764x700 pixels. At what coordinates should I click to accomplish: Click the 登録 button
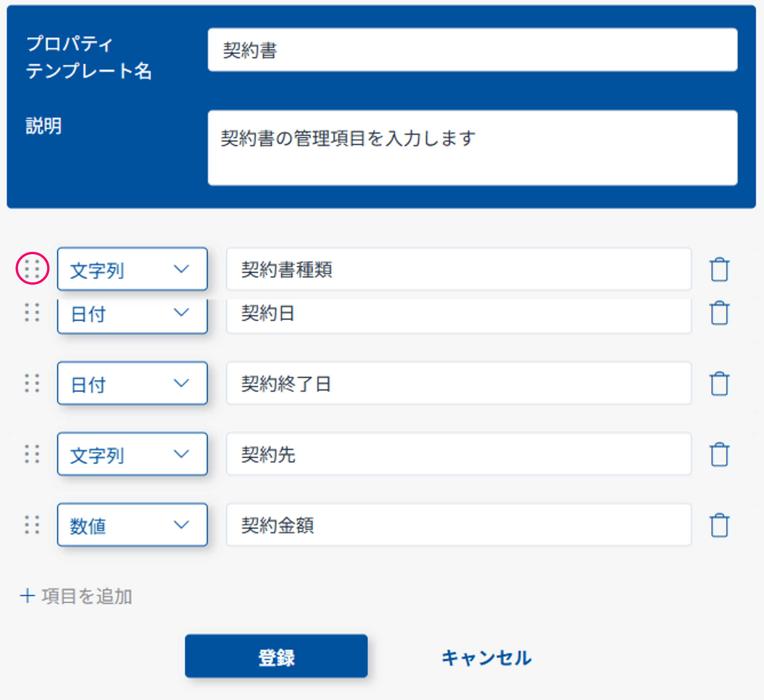276,656
